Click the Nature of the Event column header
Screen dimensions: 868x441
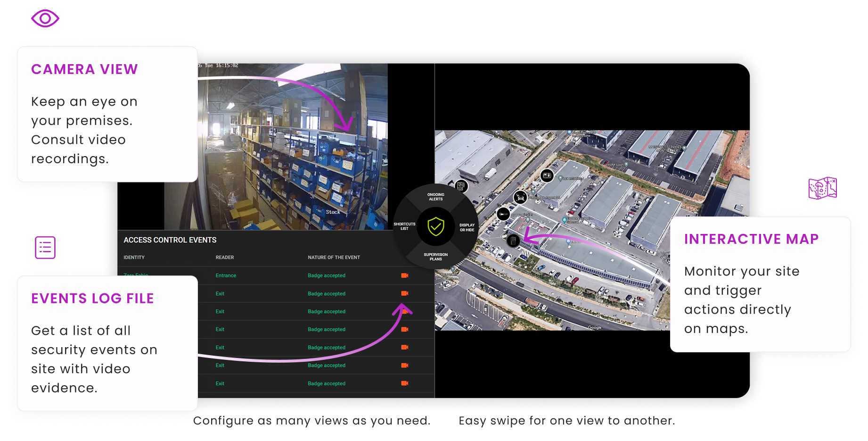334,258
